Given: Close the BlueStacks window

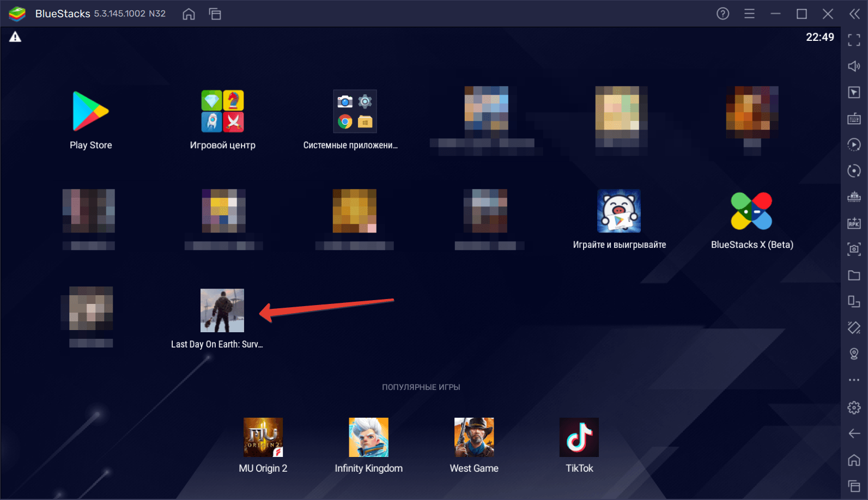Looking at the screenshot, I should (828, 14).
